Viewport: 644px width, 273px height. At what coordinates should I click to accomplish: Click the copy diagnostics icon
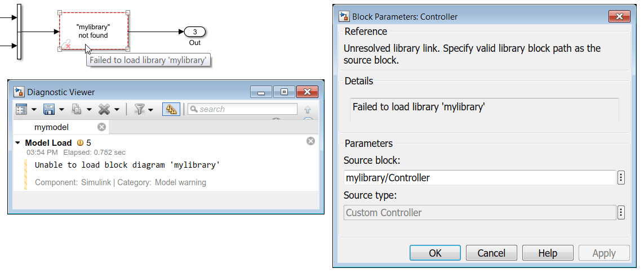coord(76,109)
